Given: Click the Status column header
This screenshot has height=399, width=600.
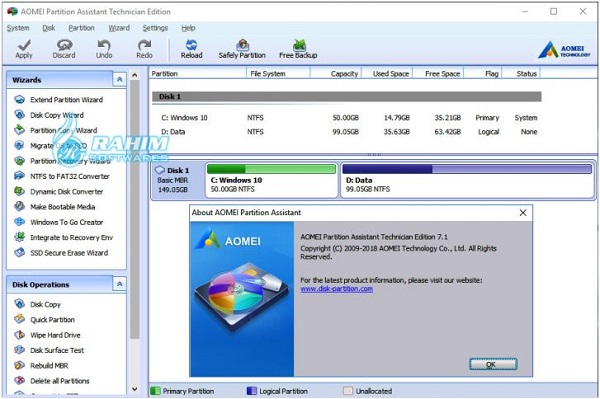Looking at the screenshot, I should pos(521,73).
